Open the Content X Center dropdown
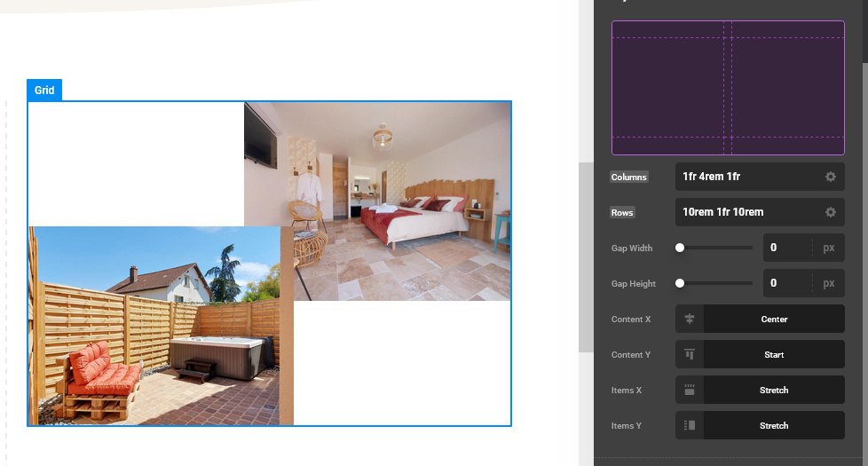The height and width of the screenshot is (466, 868). (773, 319)
